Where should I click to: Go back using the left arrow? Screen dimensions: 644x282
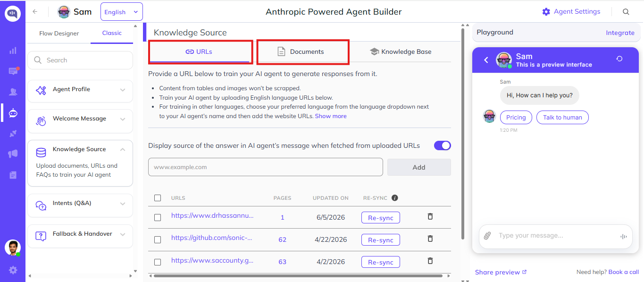(x=35, y=12)
